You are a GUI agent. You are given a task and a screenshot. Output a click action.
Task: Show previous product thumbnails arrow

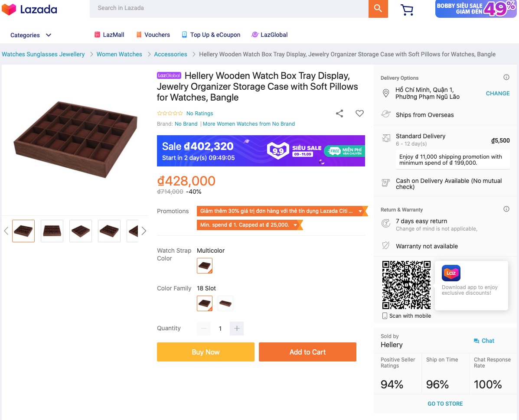pos(6,231)
